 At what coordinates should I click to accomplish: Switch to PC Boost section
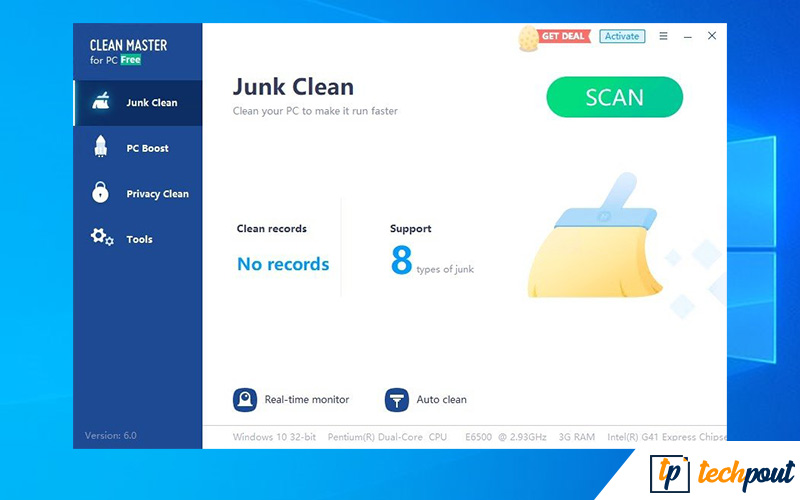point(138,148)
